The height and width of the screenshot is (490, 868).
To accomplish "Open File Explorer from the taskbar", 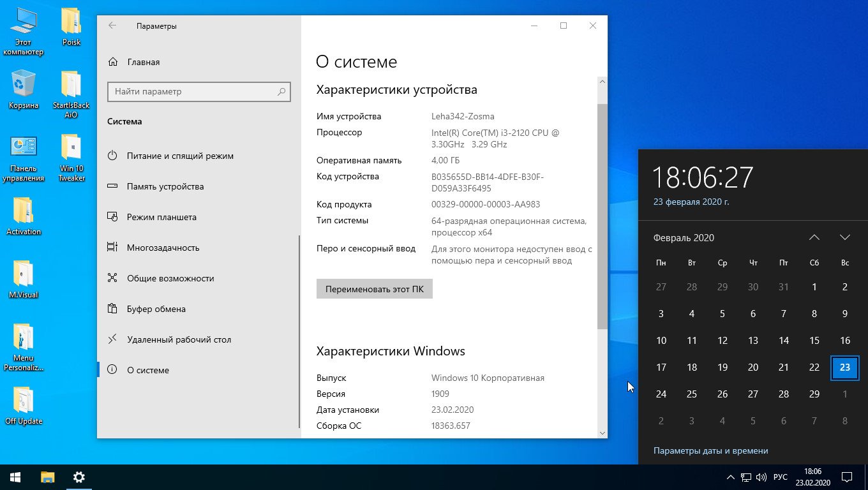I will 48,477.
